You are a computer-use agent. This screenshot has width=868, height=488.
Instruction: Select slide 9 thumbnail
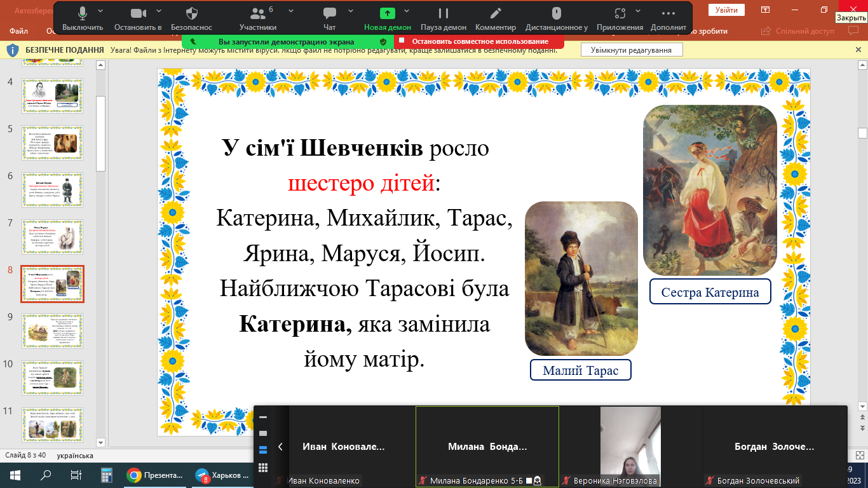[x=52, y=331]
